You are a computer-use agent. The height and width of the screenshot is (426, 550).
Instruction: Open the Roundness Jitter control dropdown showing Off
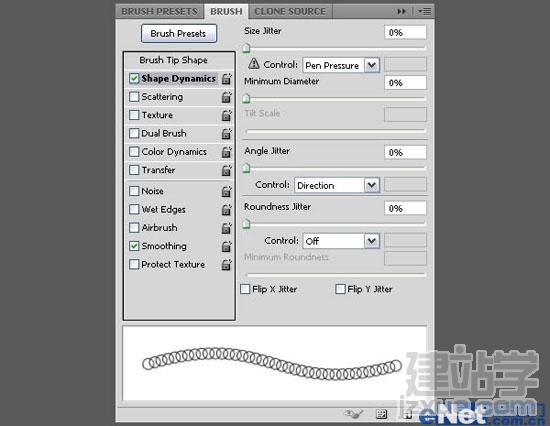[x=341, y=241]
